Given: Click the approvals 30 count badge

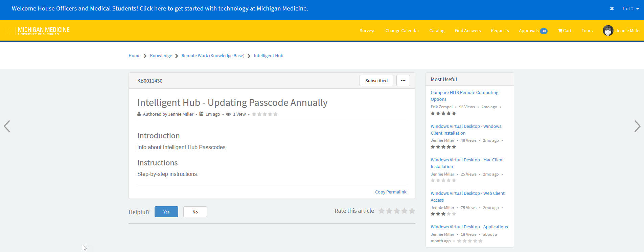Looking at the screenshot, I should click(544, 31).
